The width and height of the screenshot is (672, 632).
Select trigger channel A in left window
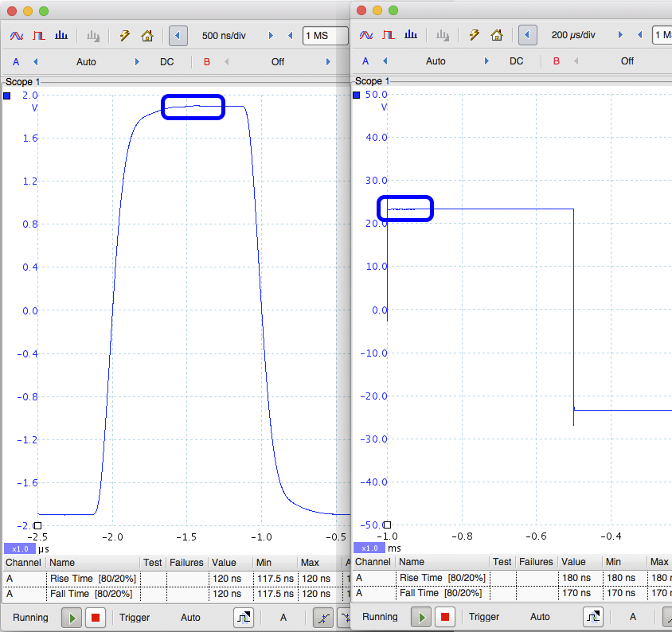283,618
